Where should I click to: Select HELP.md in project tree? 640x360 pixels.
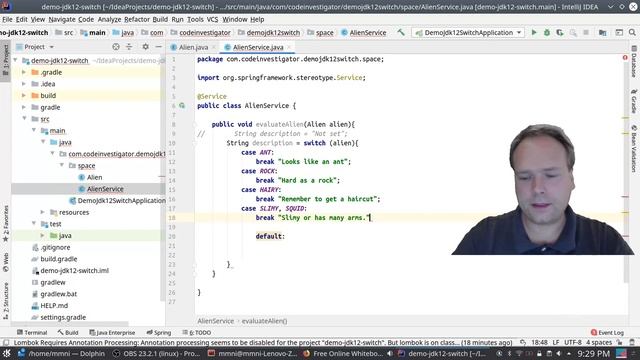[x=54, y=305]
